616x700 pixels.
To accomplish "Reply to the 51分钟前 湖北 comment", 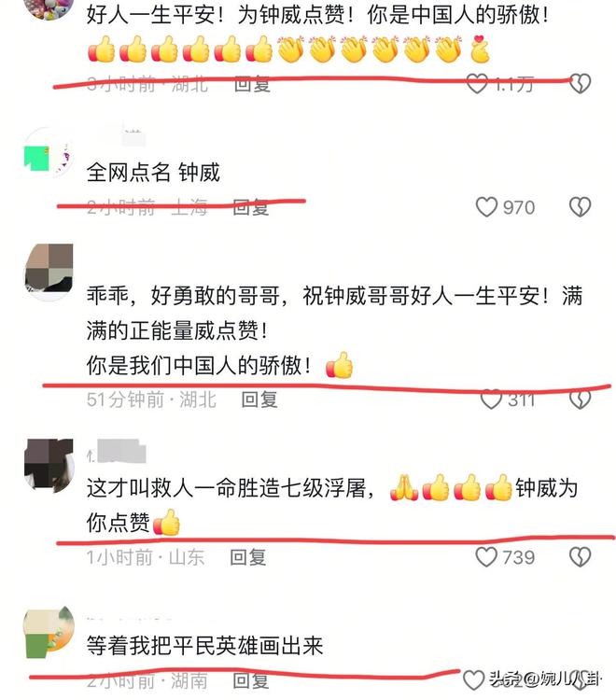I will coord(259,399).
